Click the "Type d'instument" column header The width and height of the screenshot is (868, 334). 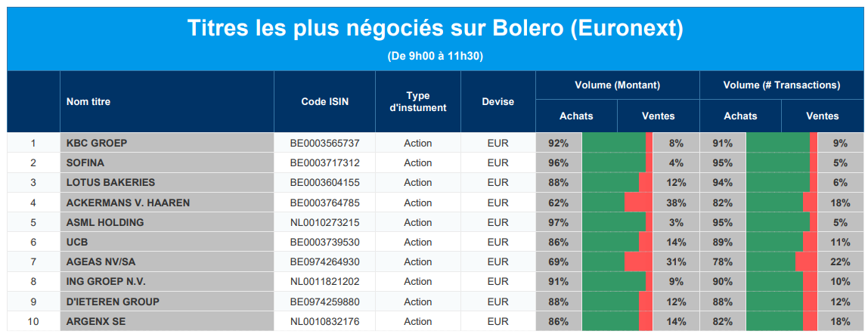pyautogui.click(x=417, y=101)
